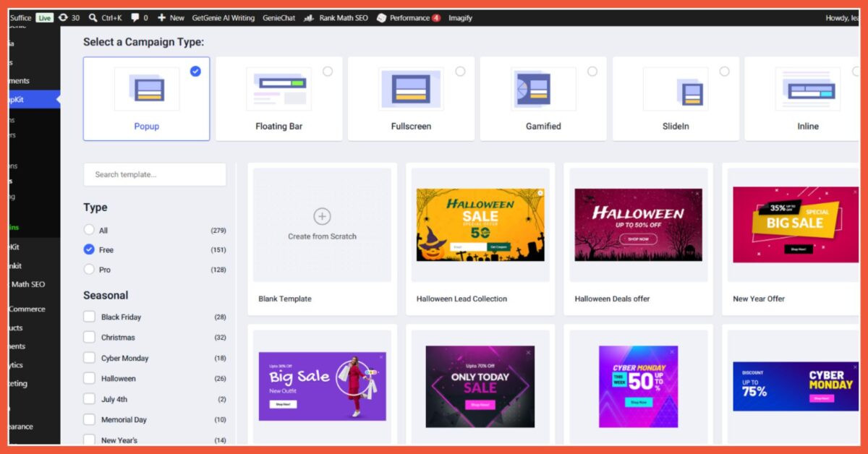This screenshot has height=454, width=868.
Task: Open the updates icon showing 30
Action: pyautogui.click(x=63, y=17)
